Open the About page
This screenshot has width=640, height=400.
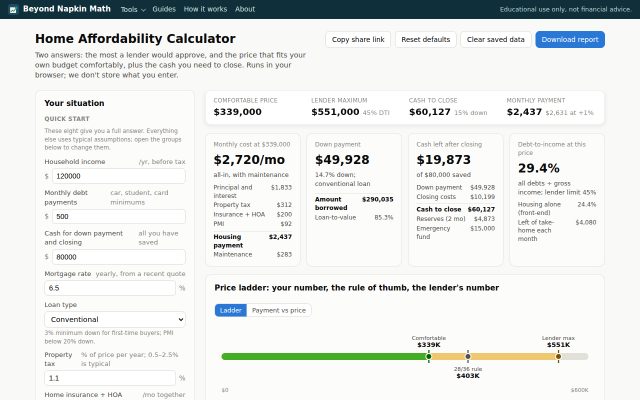point(245,9)
